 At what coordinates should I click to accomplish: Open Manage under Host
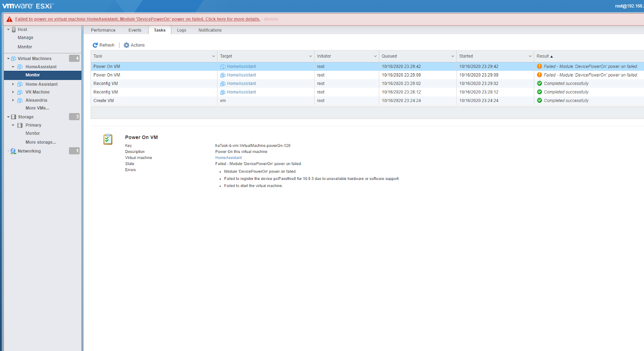coord(25,38)
